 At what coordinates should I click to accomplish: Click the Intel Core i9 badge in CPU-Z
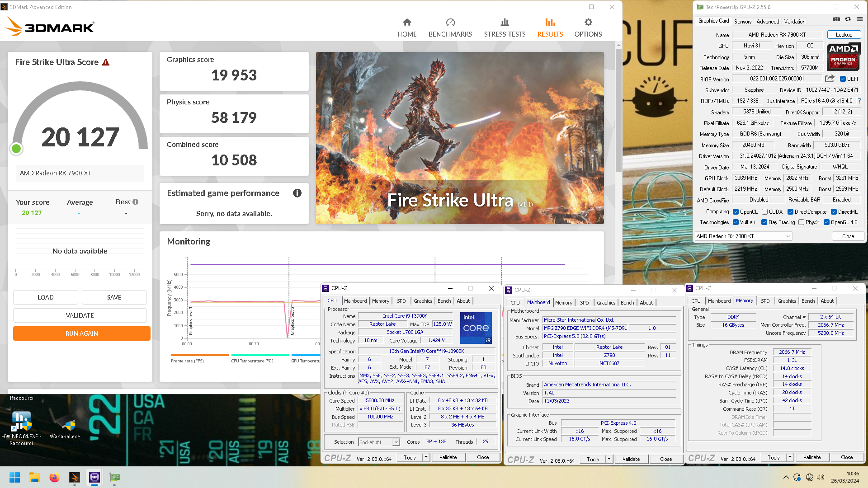(476, 328)
